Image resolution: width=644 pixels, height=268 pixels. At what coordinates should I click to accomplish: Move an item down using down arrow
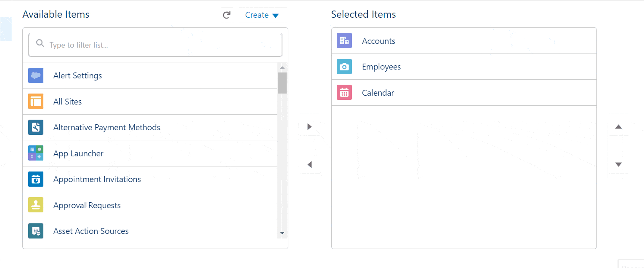point(618,164)
